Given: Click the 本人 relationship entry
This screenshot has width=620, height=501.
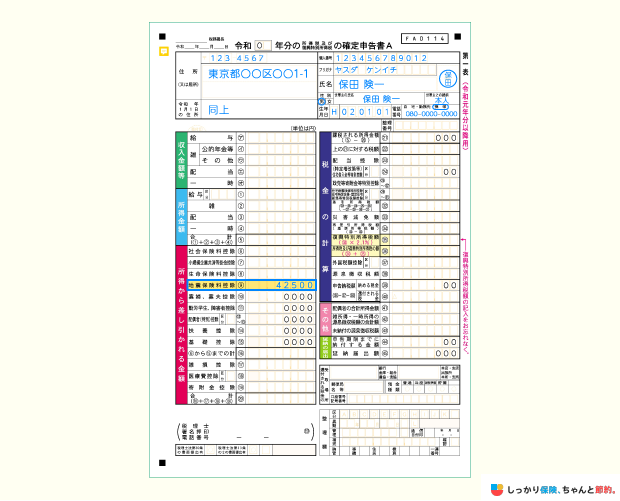Looking at the screenshot, I should (441, 100).
